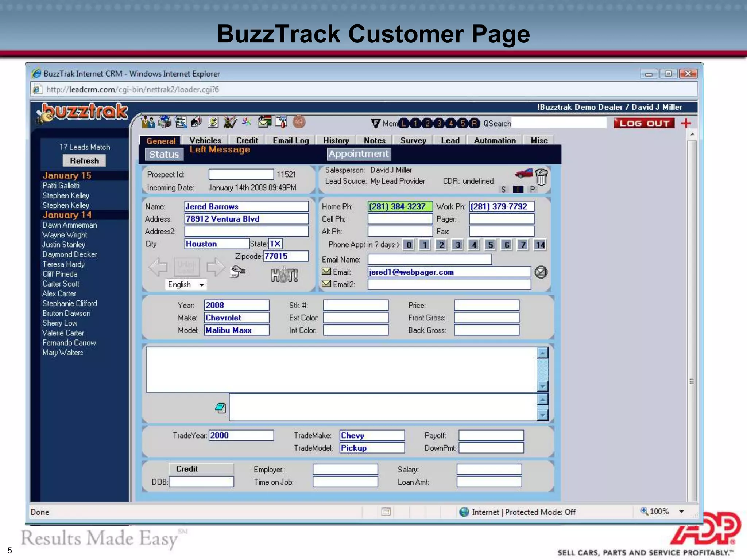Click the lower notes box up scroll arrow
This screenshot has height=560, width=747.
point(543,399)
